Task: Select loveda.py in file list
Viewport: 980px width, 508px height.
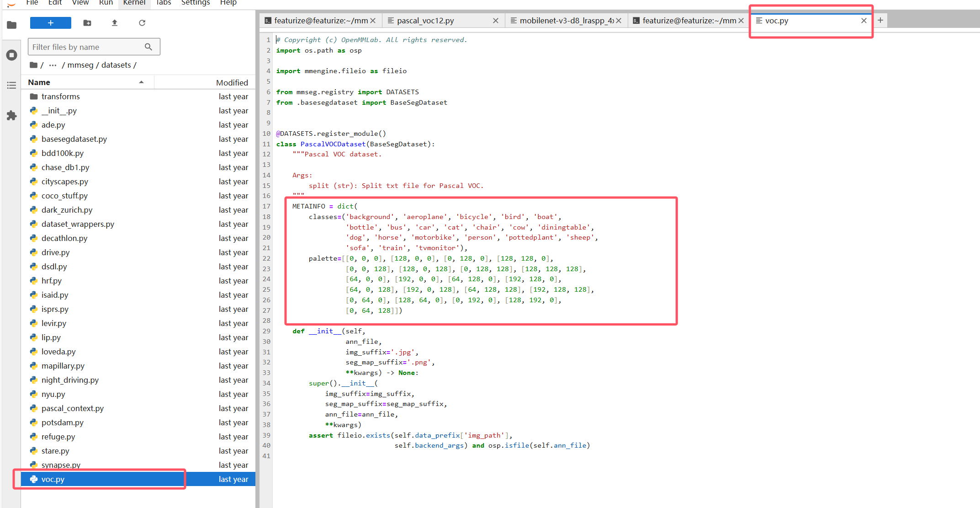Action: click(x=138, y=352)
